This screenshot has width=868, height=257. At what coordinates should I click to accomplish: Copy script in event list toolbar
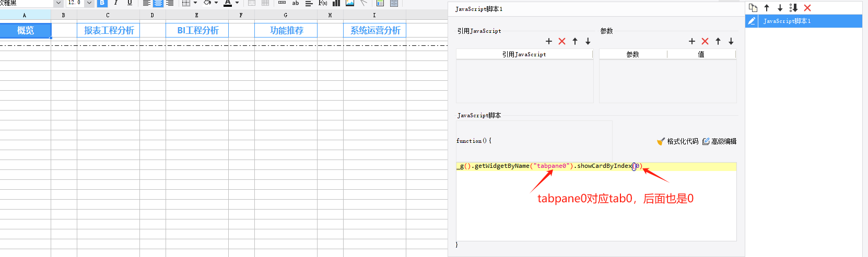tap(753, 8)
